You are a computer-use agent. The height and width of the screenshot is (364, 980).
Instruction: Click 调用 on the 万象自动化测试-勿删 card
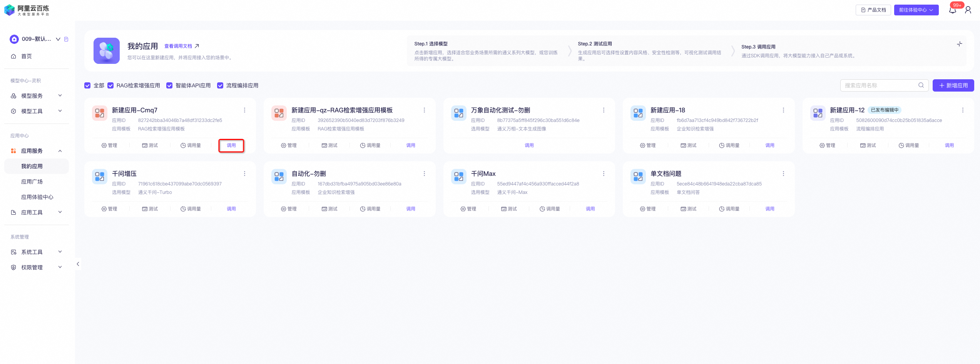click(529, 145)
